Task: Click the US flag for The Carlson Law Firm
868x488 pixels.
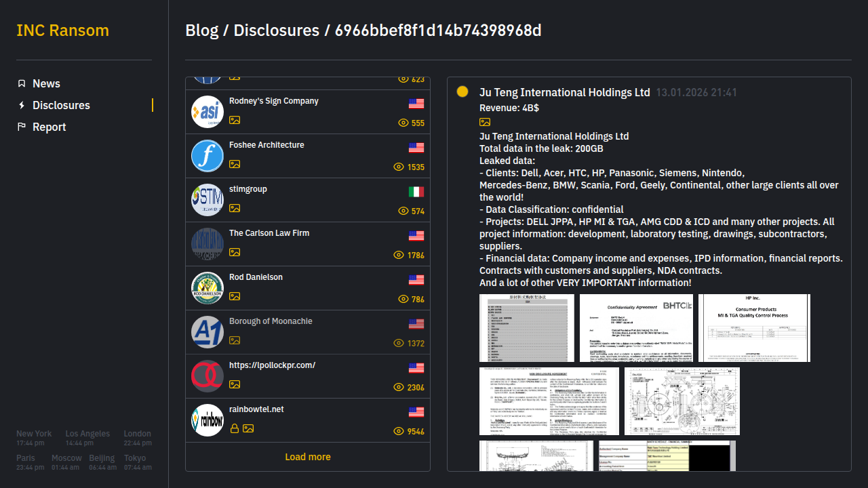Action: (416, 236)
